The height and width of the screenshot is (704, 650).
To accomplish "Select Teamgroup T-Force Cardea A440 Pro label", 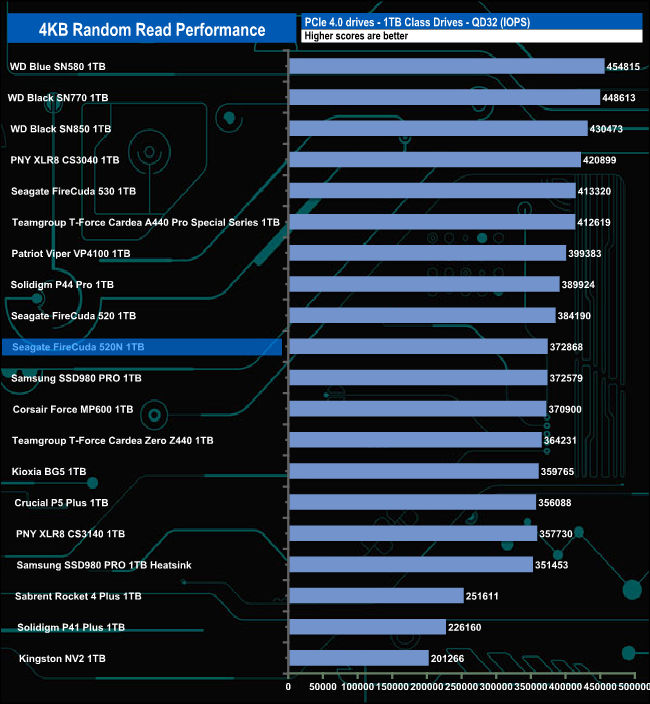I will (x=145, y=222).
